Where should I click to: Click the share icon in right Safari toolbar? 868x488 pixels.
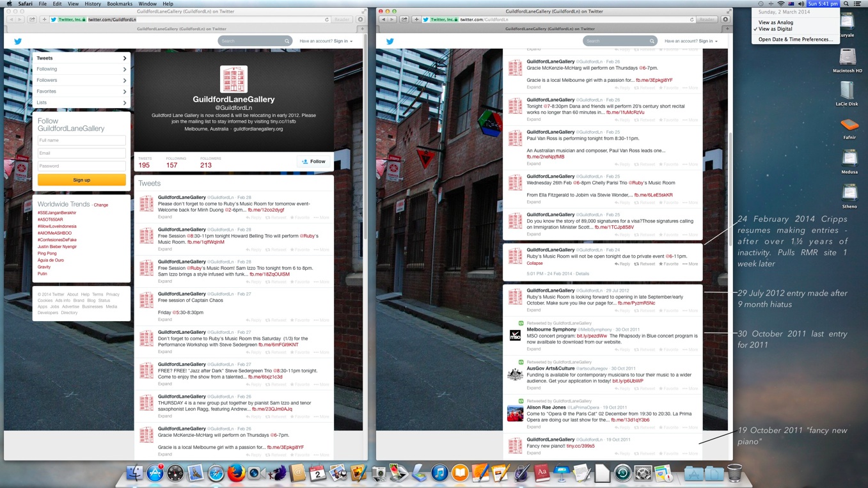[x=404, y=19]
